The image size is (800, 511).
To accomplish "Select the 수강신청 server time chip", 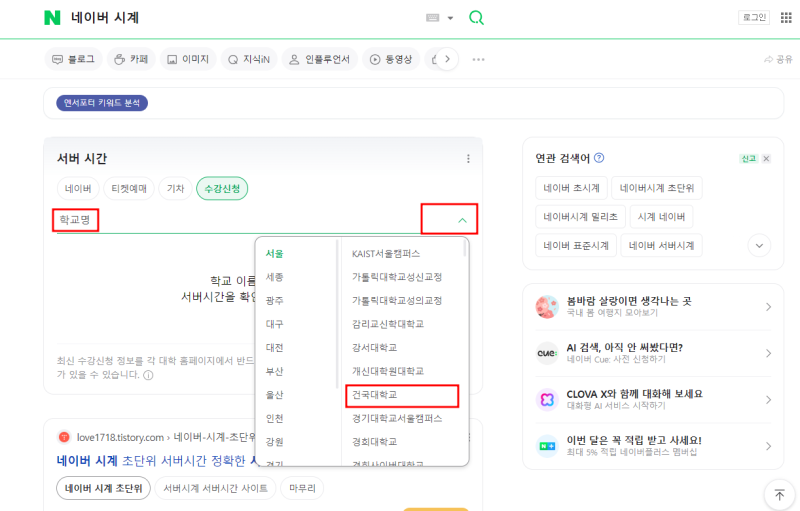I will (222, 189).
